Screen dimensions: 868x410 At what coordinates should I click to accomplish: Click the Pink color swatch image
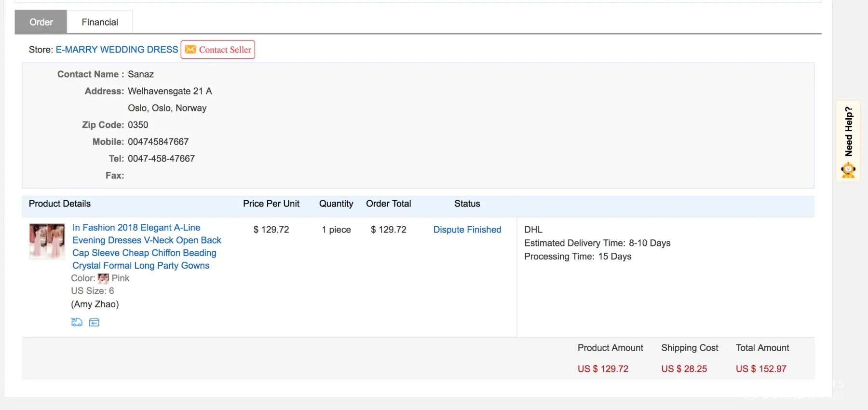click(x=103, y=278)
